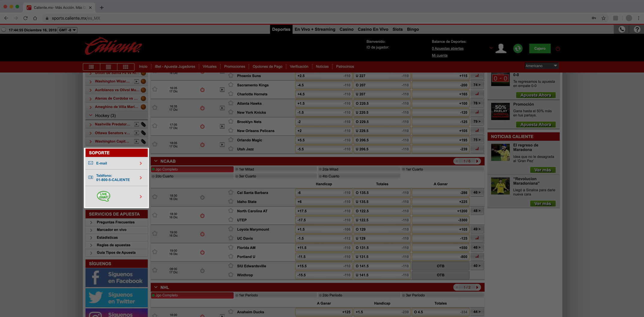Select NCAAB 4to Cuarto option

pos(359,176)
